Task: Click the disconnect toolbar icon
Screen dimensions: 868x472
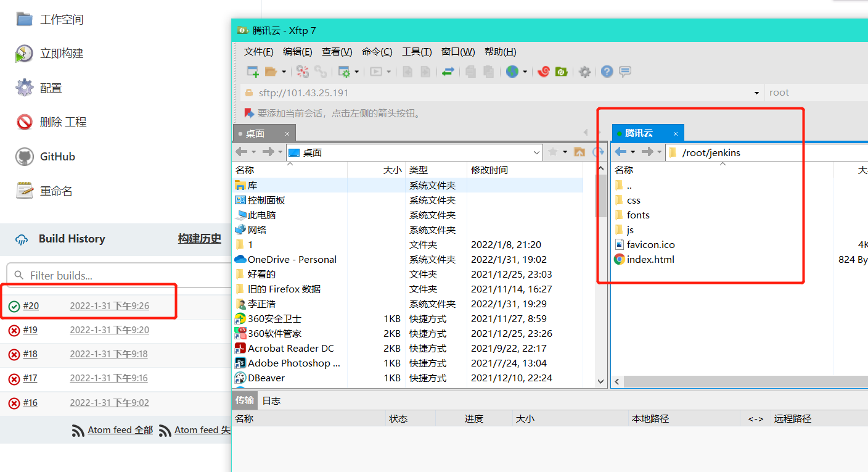Action: pyautogui.click(x=302, y=72)
